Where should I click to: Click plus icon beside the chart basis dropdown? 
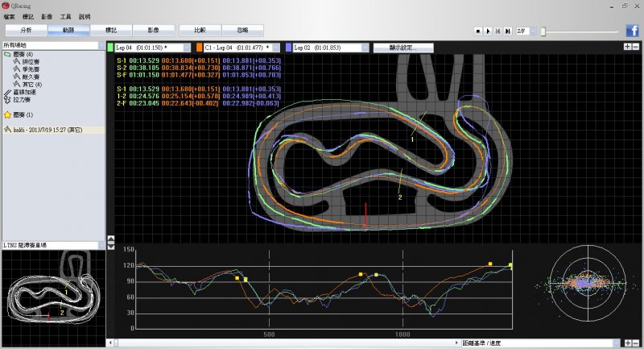(x=628, y=343)
